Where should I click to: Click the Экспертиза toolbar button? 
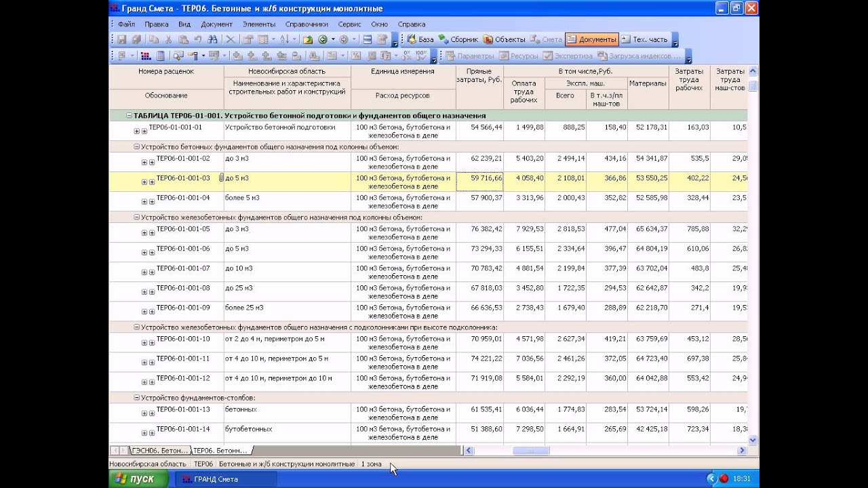coord(569,56)
